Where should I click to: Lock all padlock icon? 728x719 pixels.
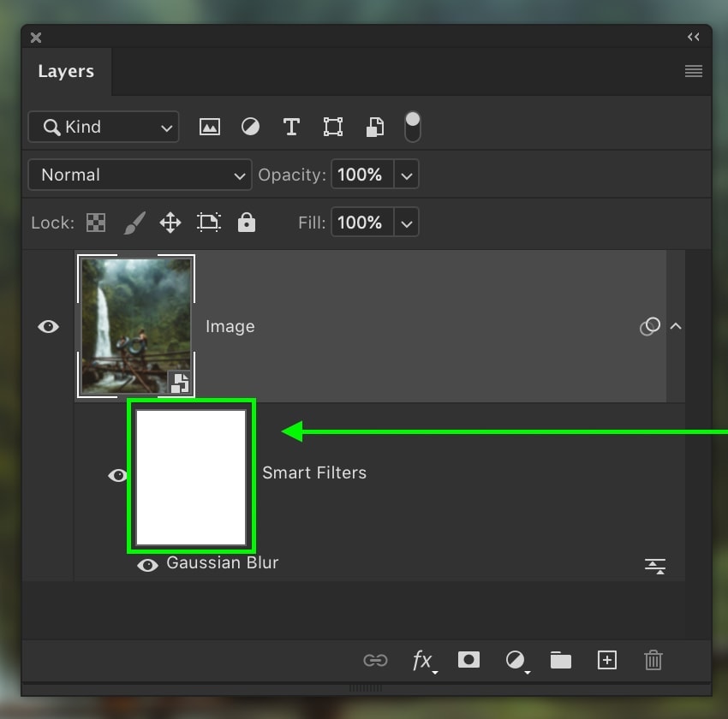pyautogui.click(x=247, y=223)
